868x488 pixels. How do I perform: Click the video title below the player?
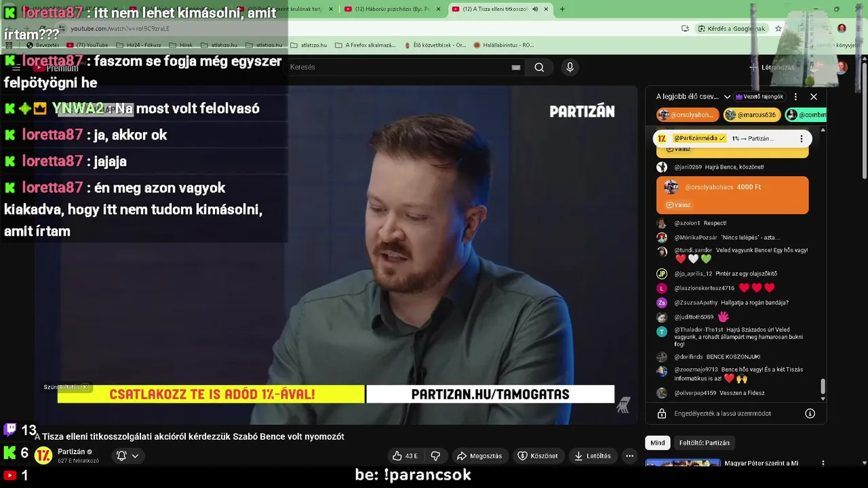pos(190,436)
